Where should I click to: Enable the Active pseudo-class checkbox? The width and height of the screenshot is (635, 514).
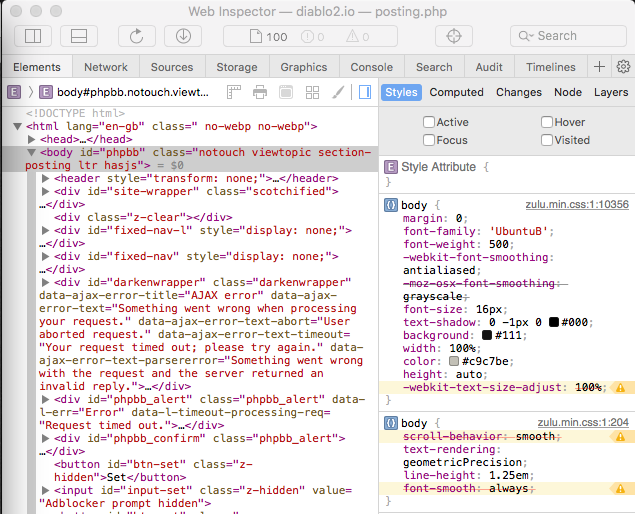pos(429,122)
